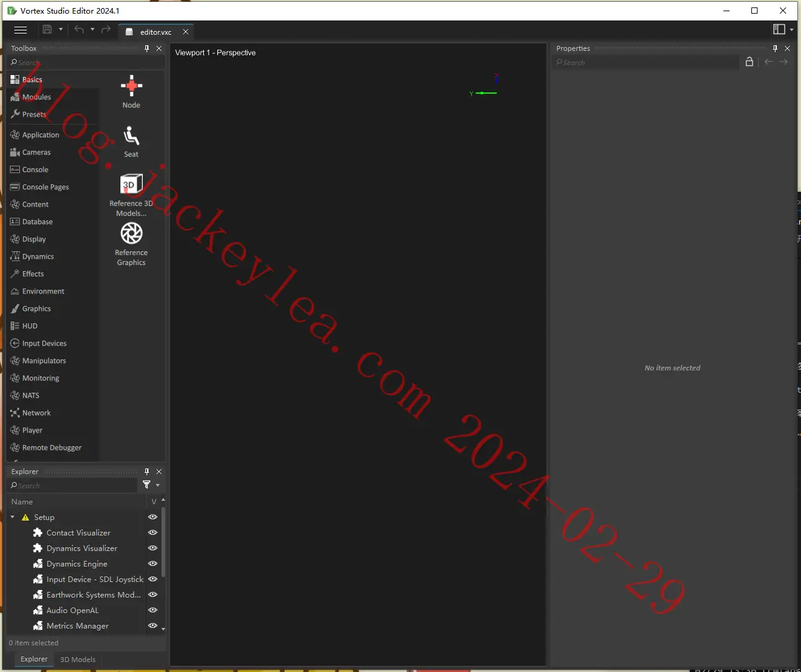Switch to the Explorer bottom tab
801x672 pixels.
[x=34, y=659]
